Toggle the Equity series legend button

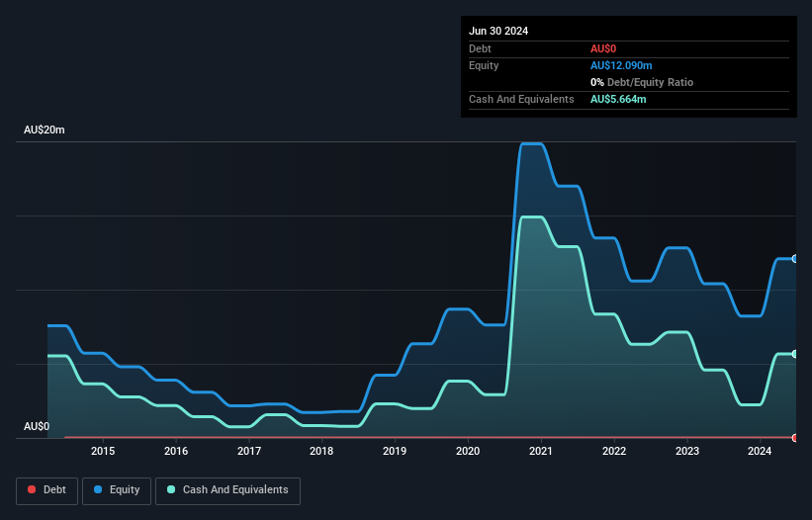[x=117, y=490]
